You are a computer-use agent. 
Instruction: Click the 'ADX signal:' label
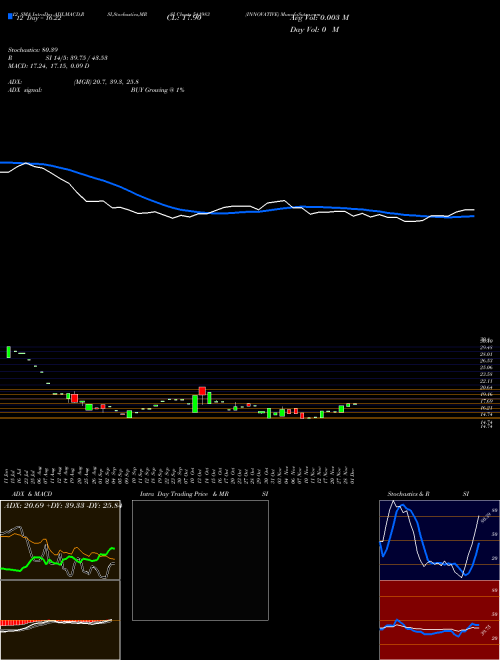point(25,90)
